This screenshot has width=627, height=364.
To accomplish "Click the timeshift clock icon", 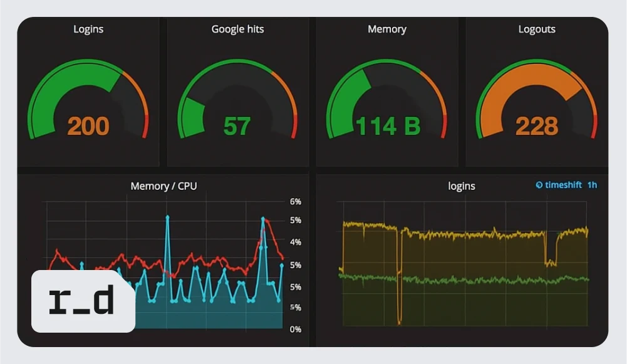I will [x=539, y=185].
